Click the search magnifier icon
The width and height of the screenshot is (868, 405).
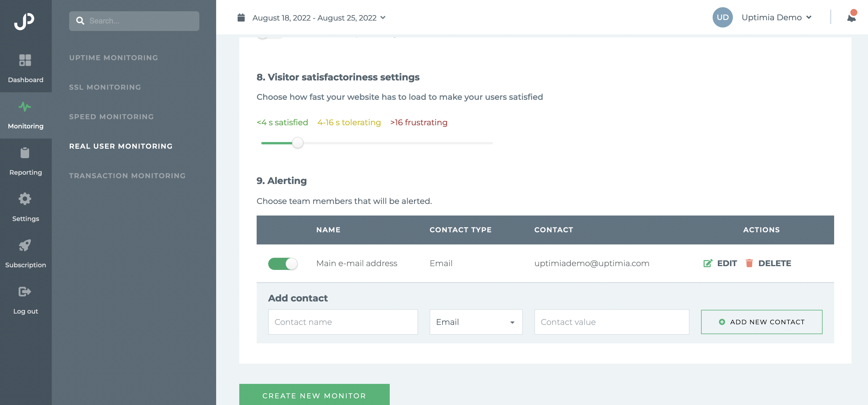click(x=80, y=21)
